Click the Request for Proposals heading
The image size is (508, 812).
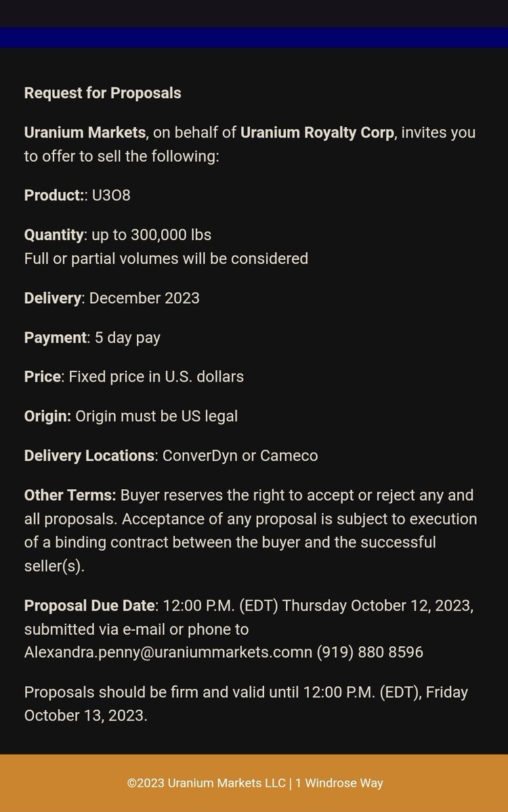click(102, 93)
